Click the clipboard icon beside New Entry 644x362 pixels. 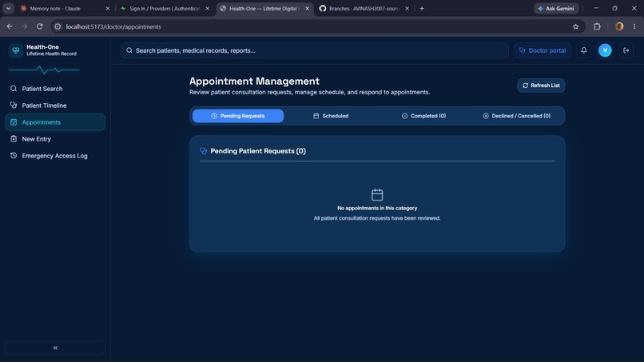(14, 139)
